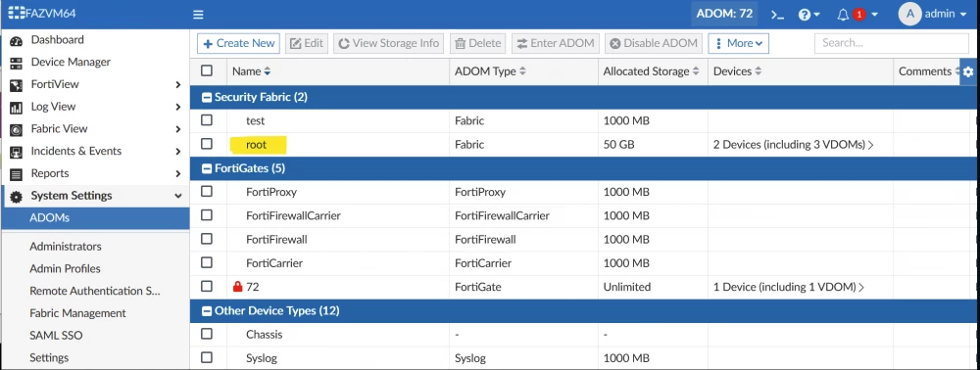Sort by the Devices column arrows
This screenshot has width=980, height=370.
pyautogui.click(x=758, y=71)
